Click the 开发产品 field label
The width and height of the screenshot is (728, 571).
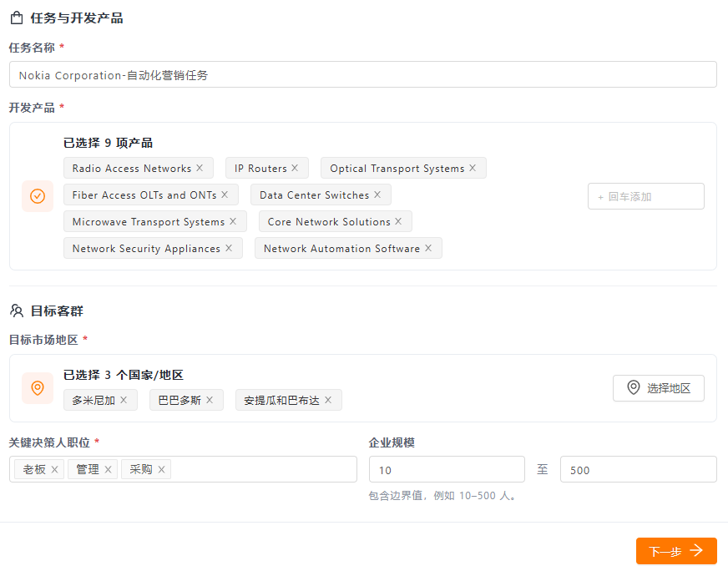click(32, 108)
